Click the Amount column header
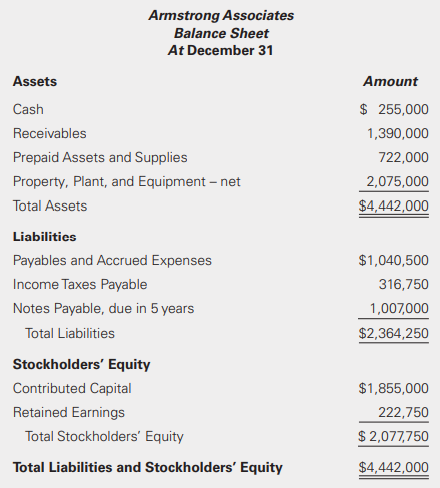Screen dimensions: 440x488 [390, 82]
